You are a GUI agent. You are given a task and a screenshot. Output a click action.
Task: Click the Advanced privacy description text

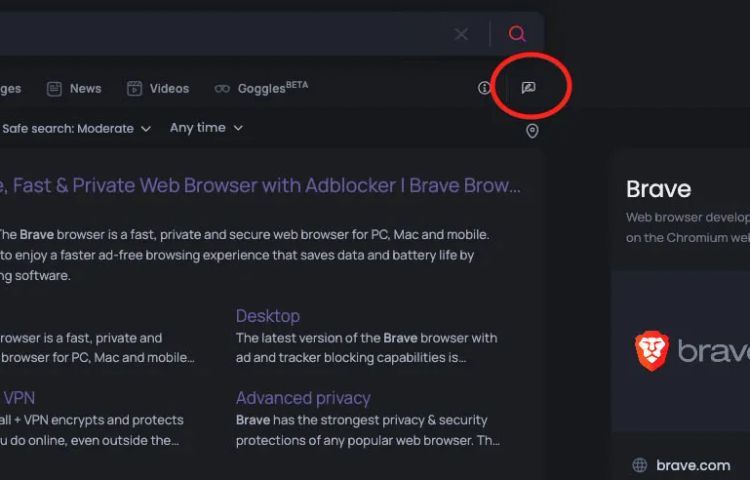pos(367,430)
